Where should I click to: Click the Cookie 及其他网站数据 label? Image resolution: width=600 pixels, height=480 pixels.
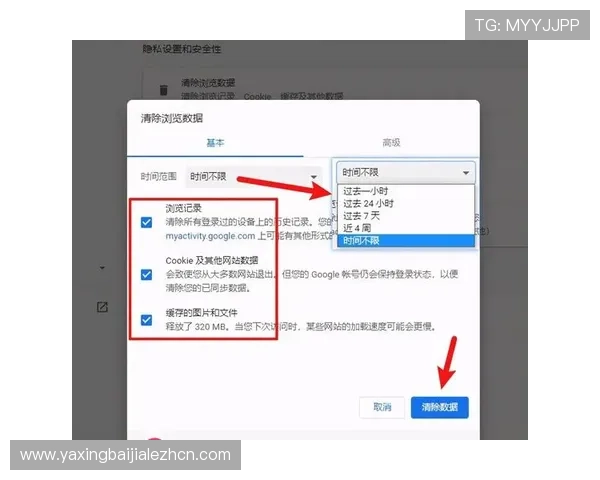pos(212,261)
